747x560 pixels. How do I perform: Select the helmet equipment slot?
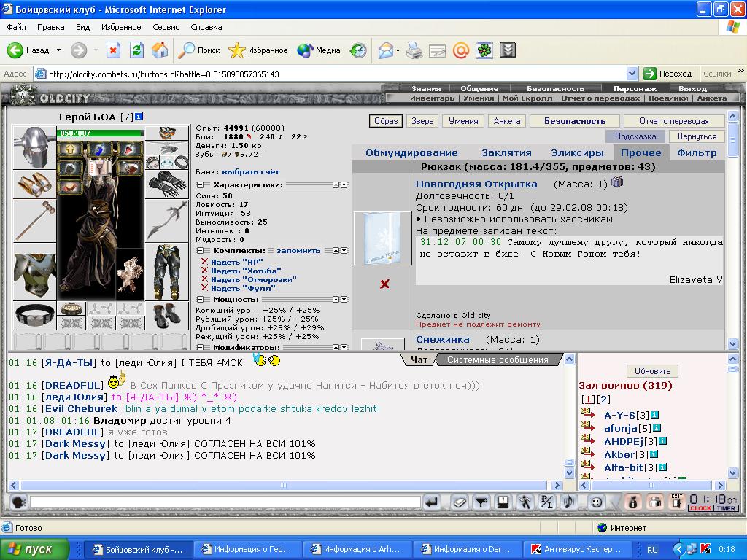point(34,147)
